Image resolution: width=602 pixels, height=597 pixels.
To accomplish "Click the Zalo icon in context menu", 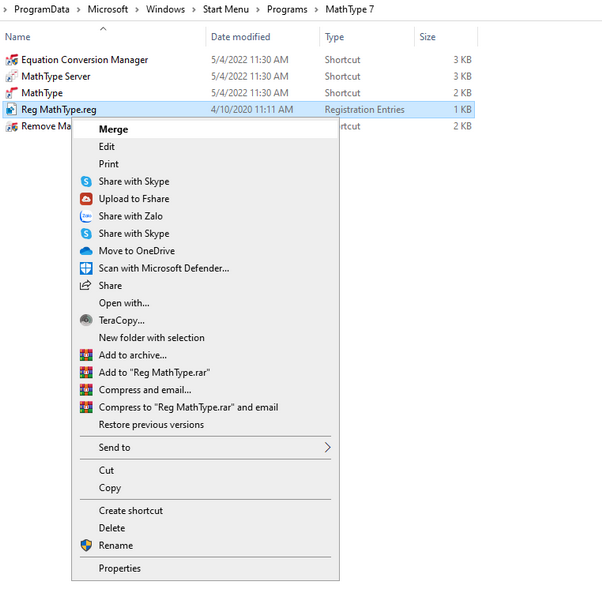I will point(86,216).
